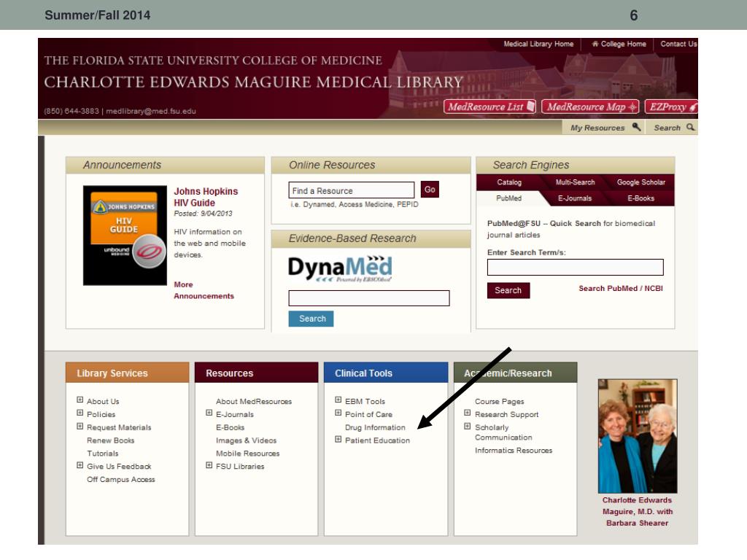Click the blue DynaMed Search button
747x560 pixels.
(x=311, y=319)
